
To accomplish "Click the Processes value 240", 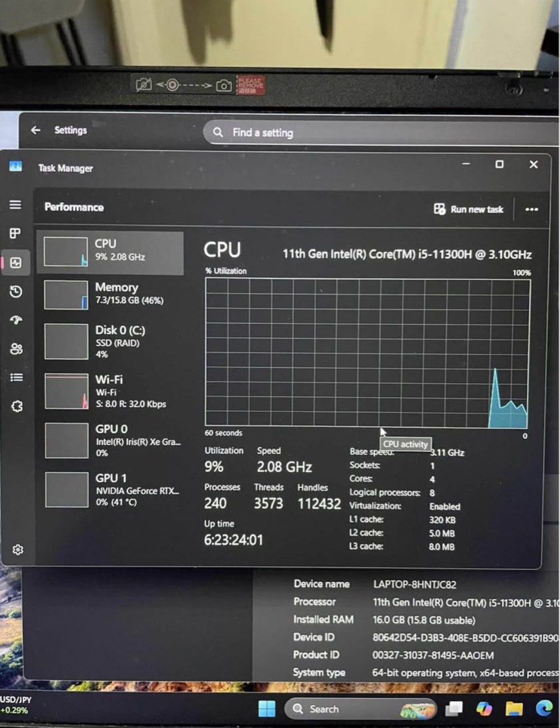I will pyautogui.click(x=216, y=504).
